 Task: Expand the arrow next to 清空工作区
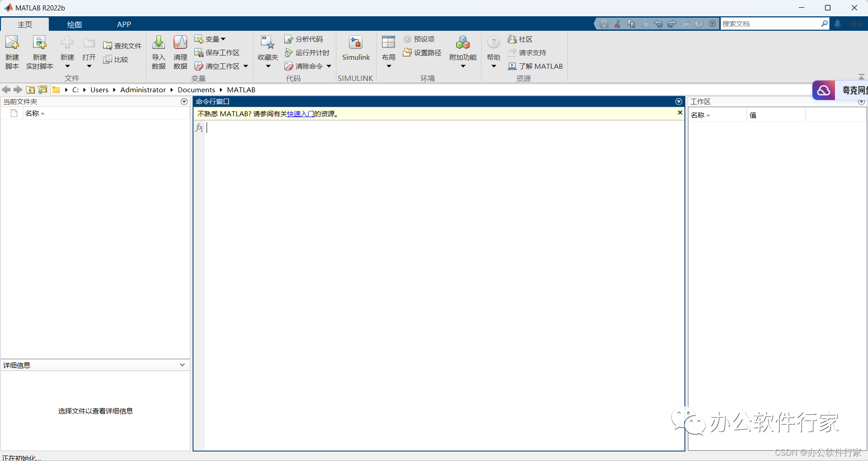246,66
